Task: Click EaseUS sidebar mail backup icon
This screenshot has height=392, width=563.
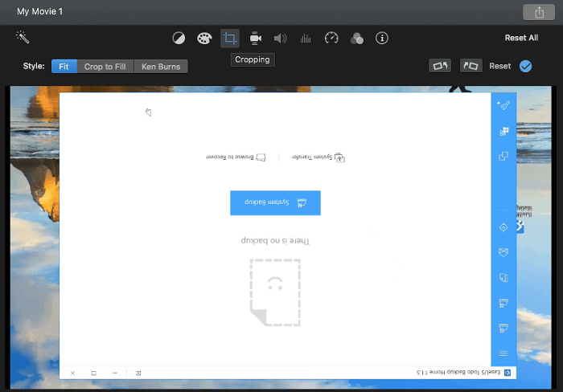Action: coord(503,252)
